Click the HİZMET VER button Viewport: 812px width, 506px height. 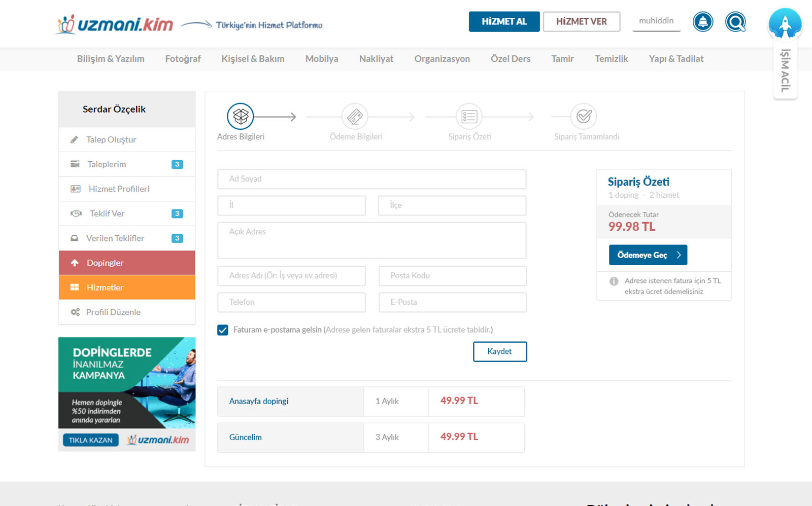(581, 22)
